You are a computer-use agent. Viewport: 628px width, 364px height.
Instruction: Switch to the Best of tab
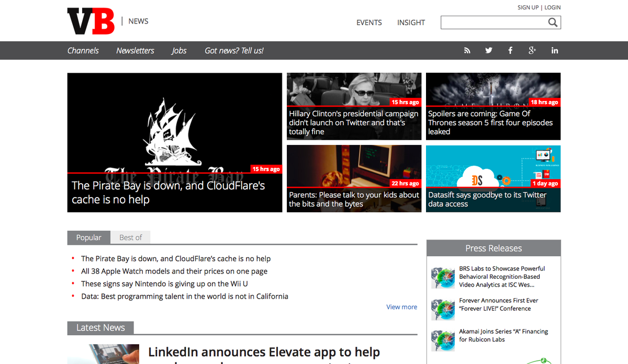pos(130,237)
